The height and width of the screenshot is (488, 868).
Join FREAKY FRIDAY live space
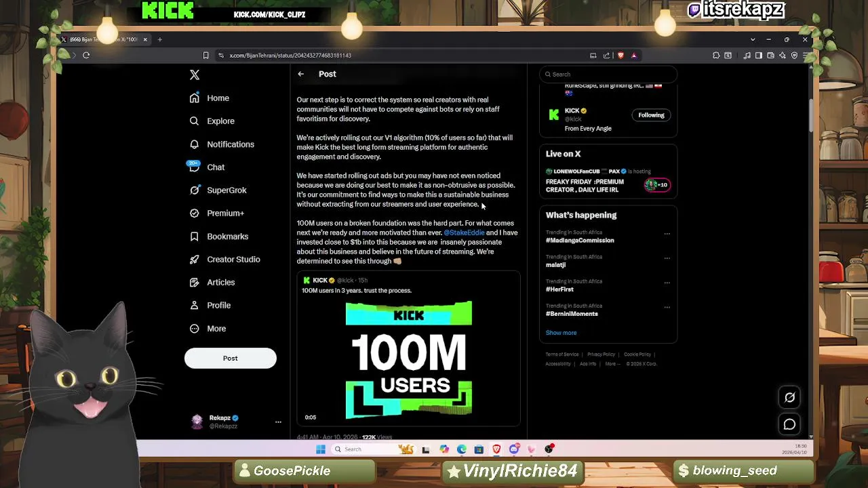(585, 186)
